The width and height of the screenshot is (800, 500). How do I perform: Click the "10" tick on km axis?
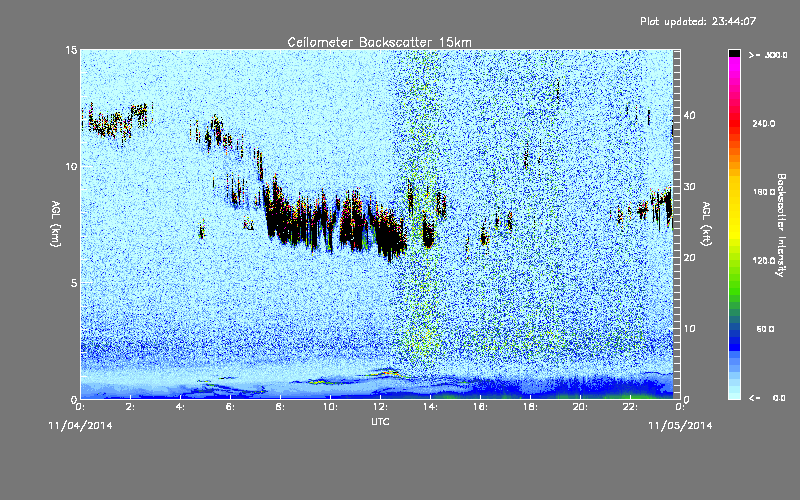[x=71, y=166]
